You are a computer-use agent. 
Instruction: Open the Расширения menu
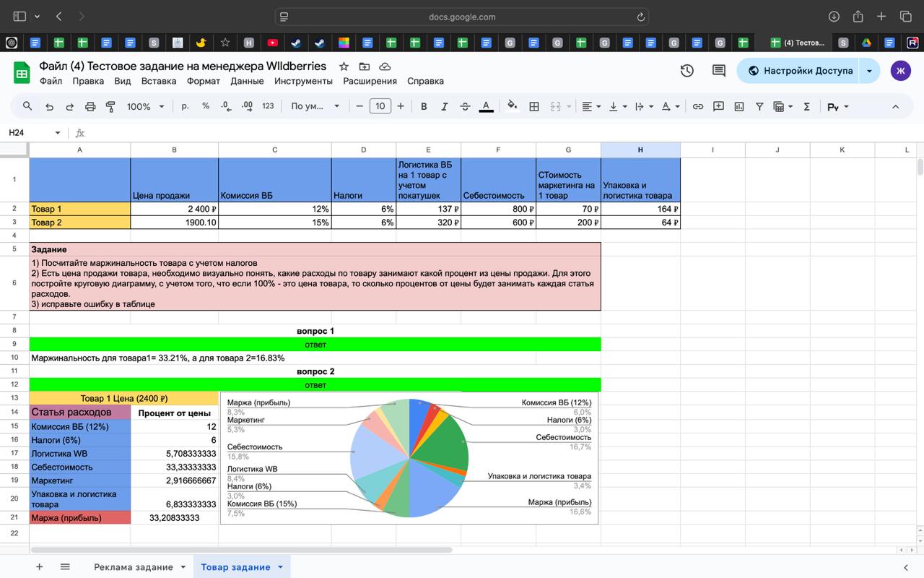click(x=370, y=81)
